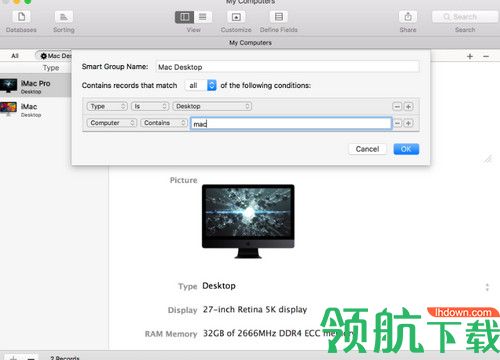Add condition after the Type row
This screenshot has width=500, height=360.
coord(408,107)
